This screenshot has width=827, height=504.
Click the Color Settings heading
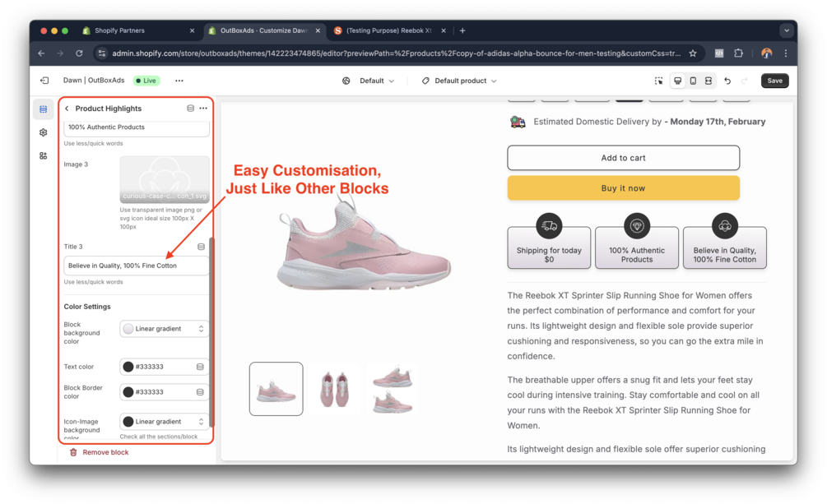(87, 307)
